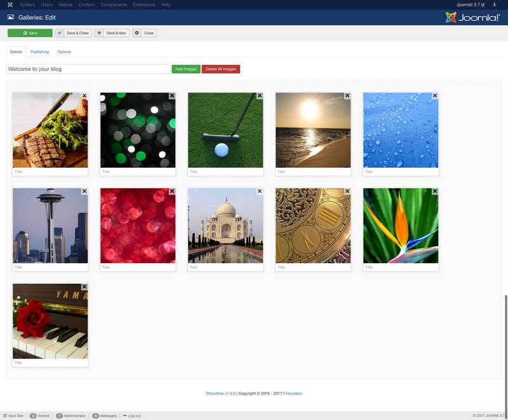Screen dimensions: 508x420
Task: Expand the Components menu
Action: [x=114, y=4]
